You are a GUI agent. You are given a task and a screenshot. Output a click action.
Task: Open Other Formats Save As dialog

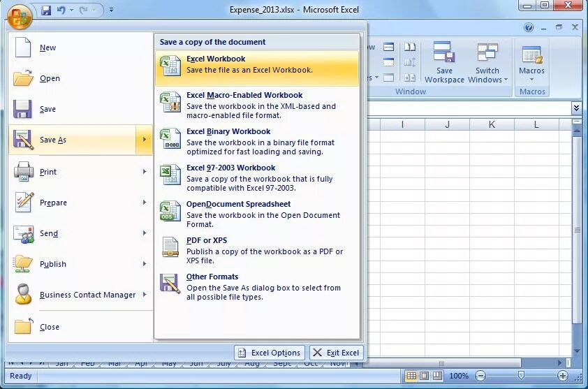pos(257,287)
